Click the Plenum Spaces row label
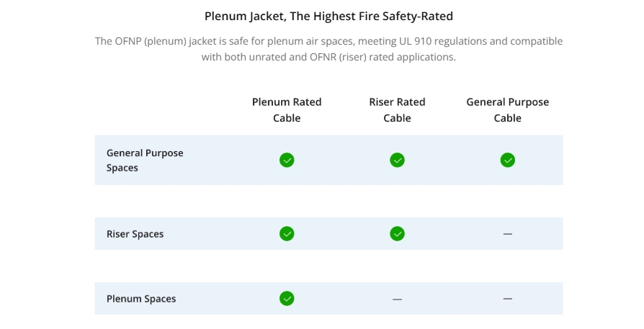 pyautogui.click(x=141, y=299)
